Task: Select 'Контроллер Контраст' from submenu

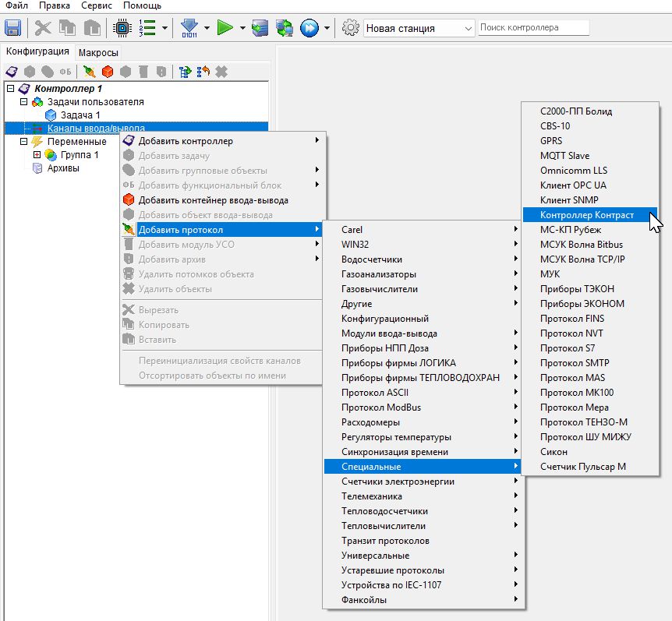Action: tap(586, 215)
